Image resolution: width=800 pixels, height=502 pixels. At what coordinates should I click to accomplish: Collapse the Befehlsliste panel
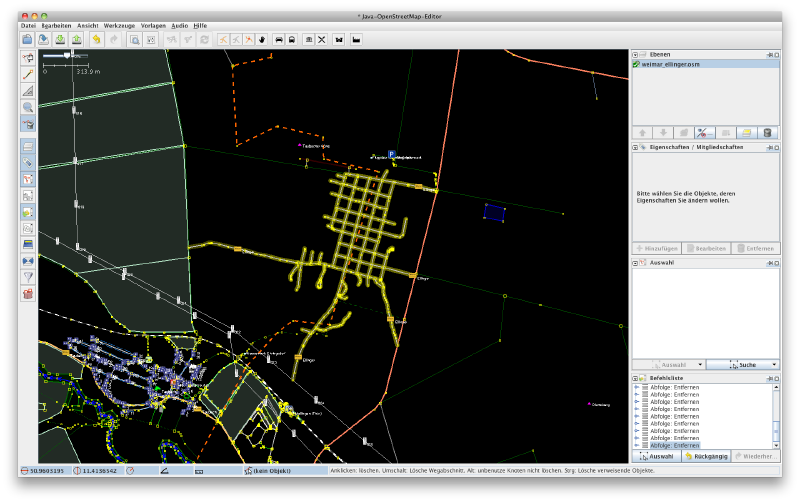tap(635, 379)
